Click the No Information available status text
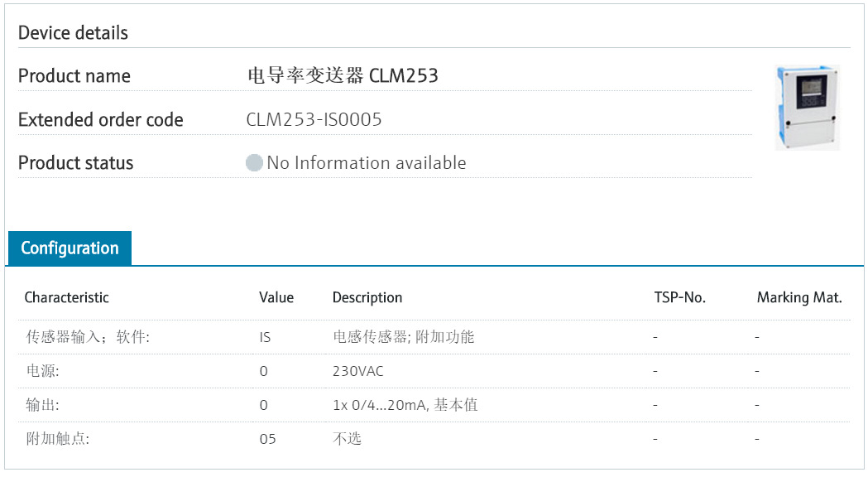 click(x=367, y=163)
